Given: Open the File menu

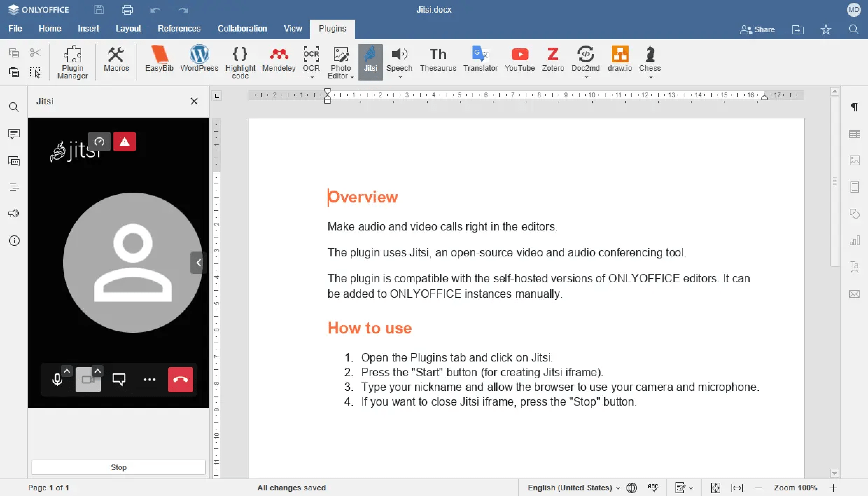Looking at the screenshot, I should coord(15,29).
